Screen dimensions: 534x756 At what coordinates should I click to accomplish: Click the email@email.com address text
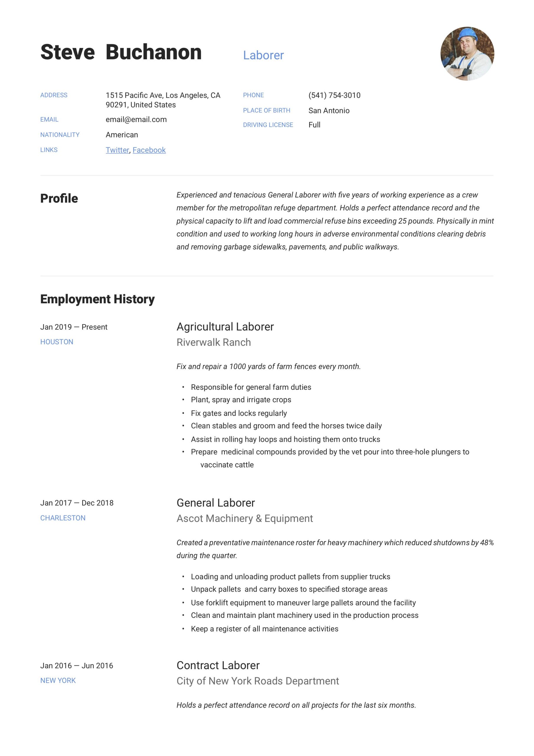(136, 120)
